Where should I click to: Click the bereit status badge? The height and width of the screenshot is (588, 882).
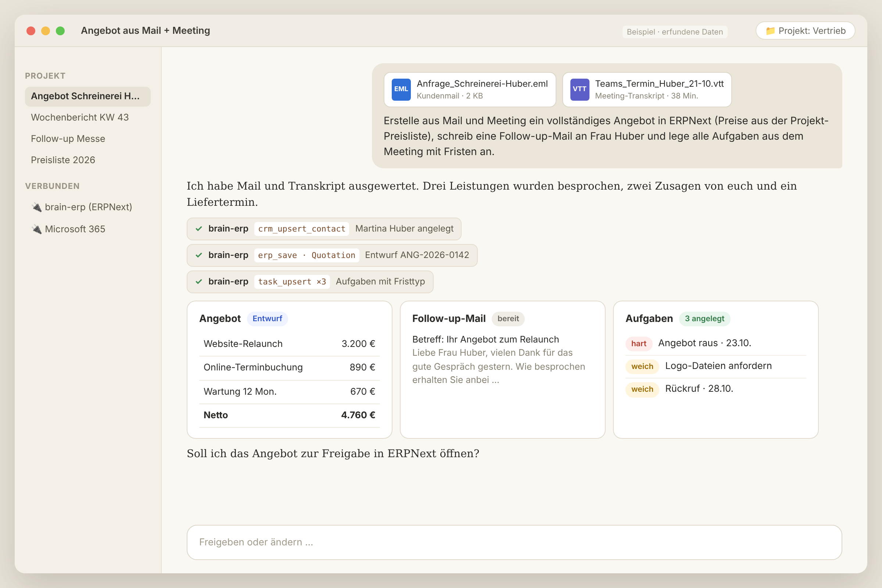508,319
